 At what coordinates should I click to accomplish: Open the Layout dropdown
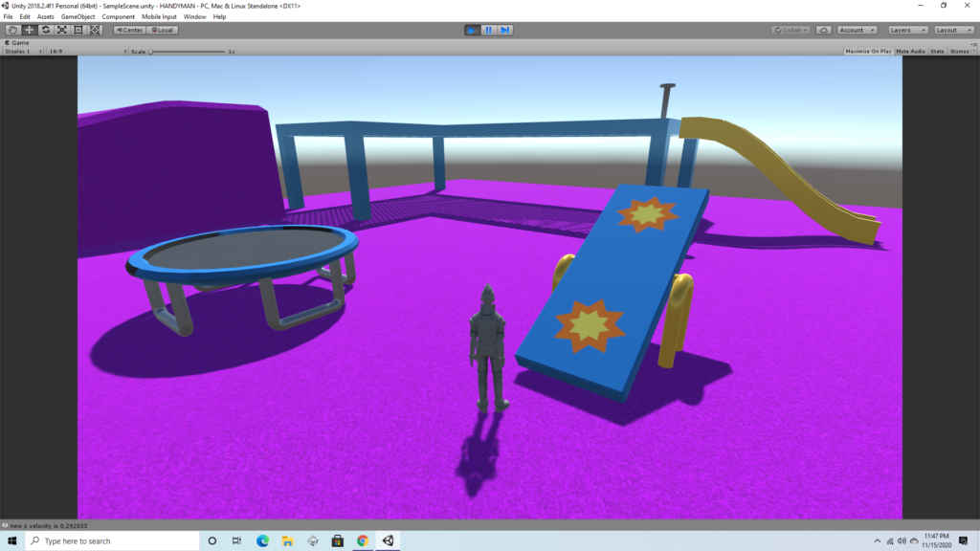[953, 30]
